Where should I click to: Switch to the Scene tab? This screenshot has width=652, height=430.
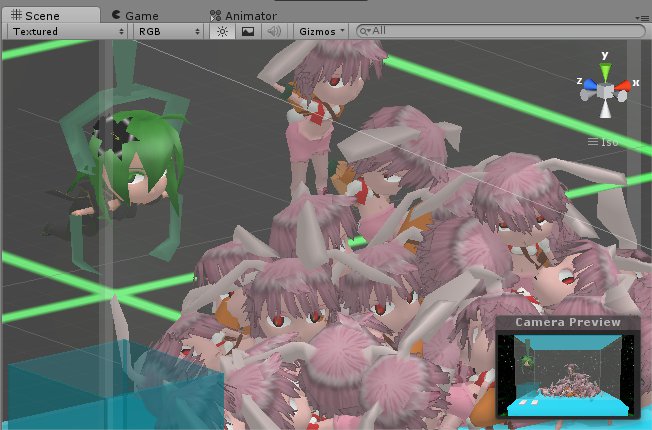pyautogui.click(x=51, y=15)
